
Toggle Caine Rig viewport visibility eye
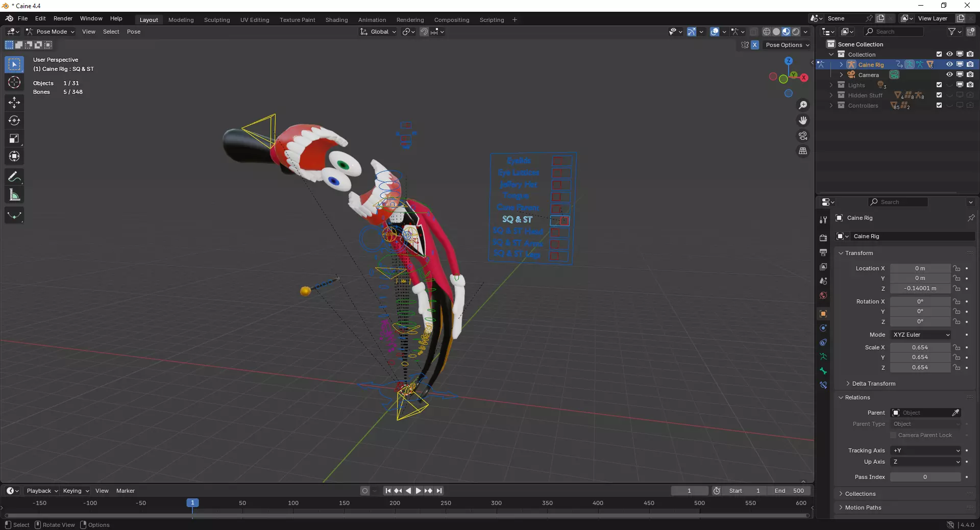coord(949,64)
